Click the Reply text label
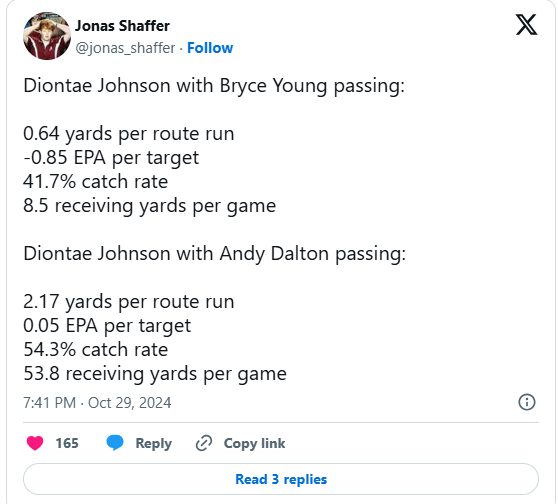558x504 pixels. click(153, 443)
